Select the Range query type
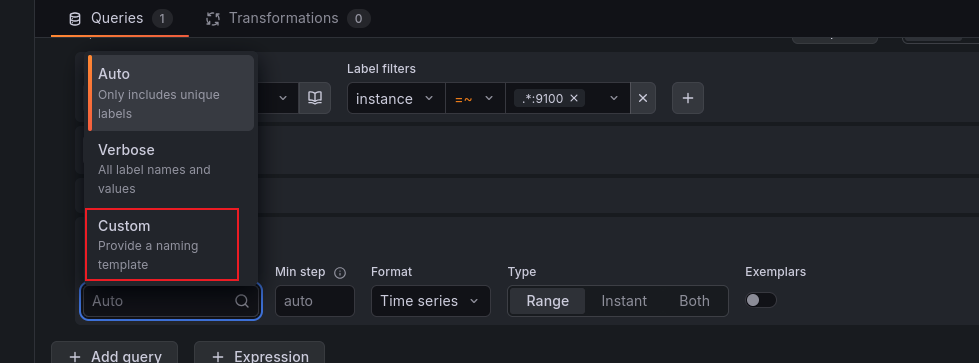The width and height of the screenshot is (979, 363). 548,301
